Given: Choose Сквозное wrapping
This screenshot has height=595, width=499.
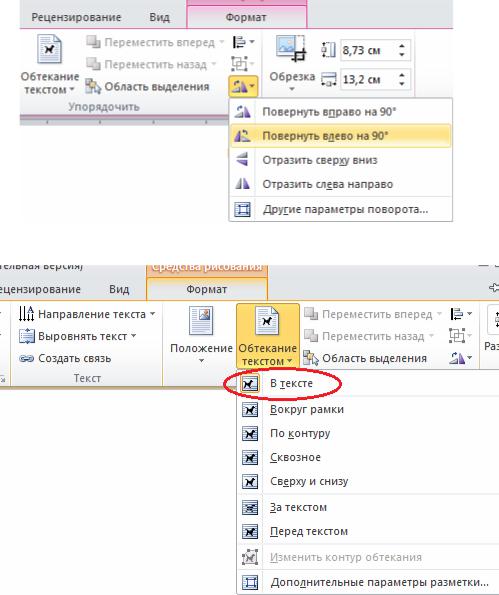Looking at the screenshot, I should 368,458.
